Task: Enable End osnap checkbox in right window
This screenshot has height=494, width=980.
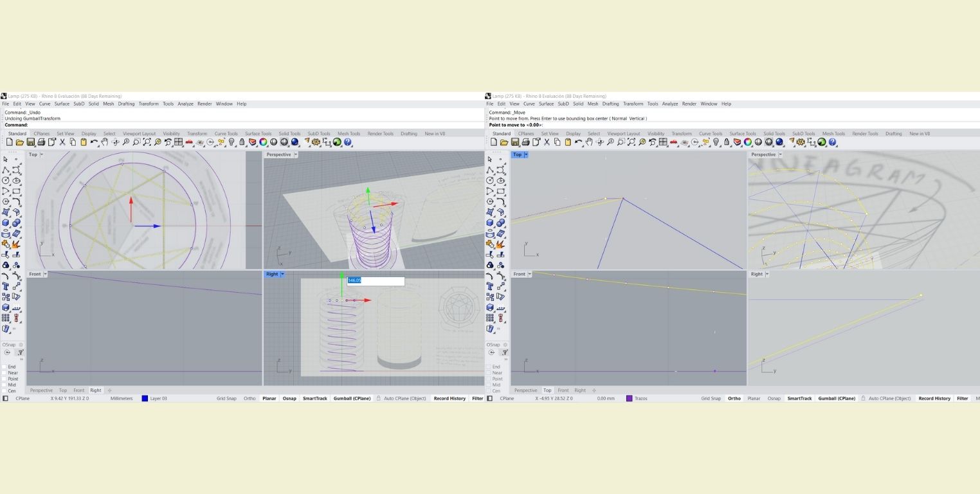Action: 489,367
